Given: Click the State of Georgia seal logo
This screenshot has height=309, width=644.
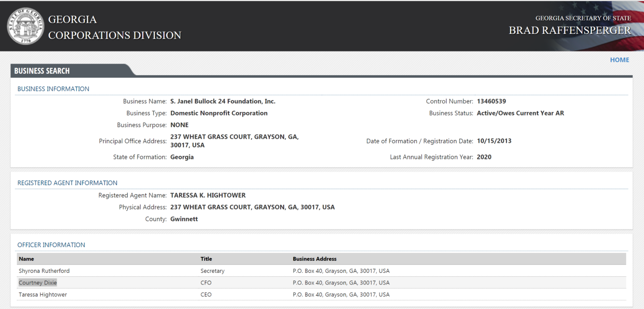Looking at the screenshot, I should coord(25,27).
